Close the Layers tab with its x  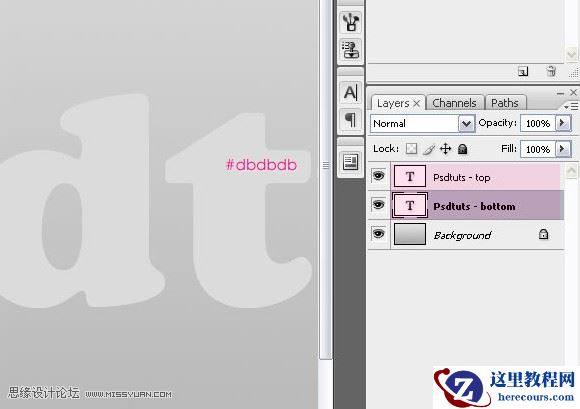pos(417,104)
